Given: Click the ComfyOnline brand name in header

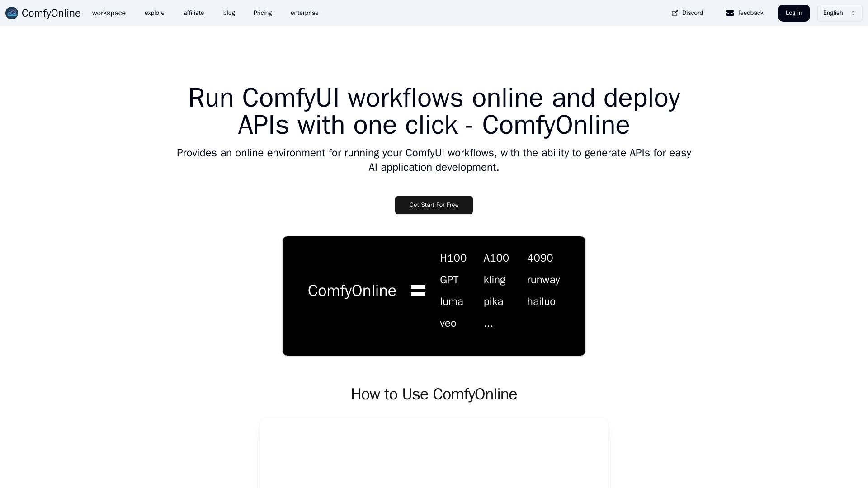Looking at the screenshot, I should point(51,13).
